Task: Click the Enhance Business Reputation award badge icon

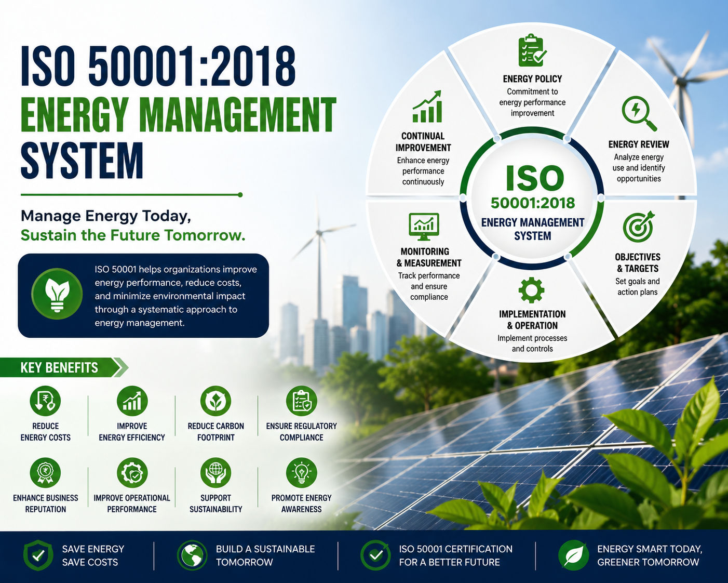Action: click(x=46, y=473)
